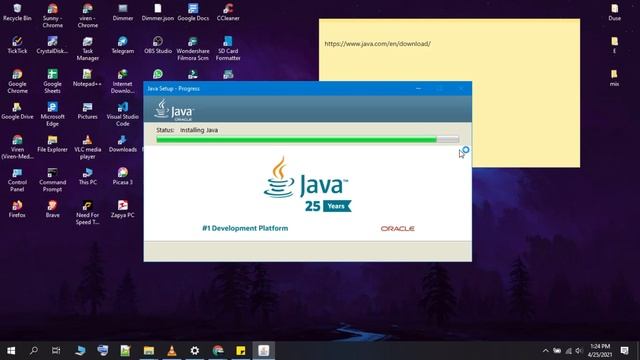The image size is (640, 360).
Task: Launch the Command Prompt desktop shortcut
Action: (53, 180)
